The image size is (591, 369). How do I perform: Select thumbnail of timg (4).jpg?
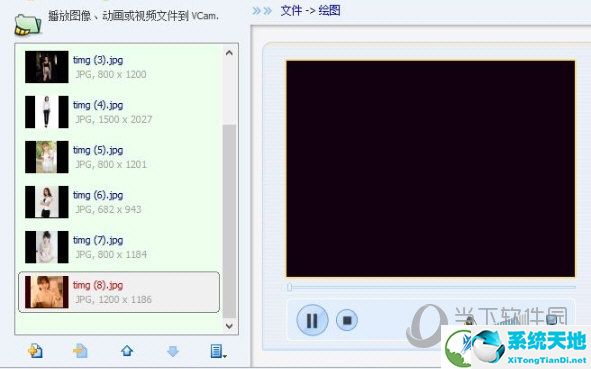point(47,112)
